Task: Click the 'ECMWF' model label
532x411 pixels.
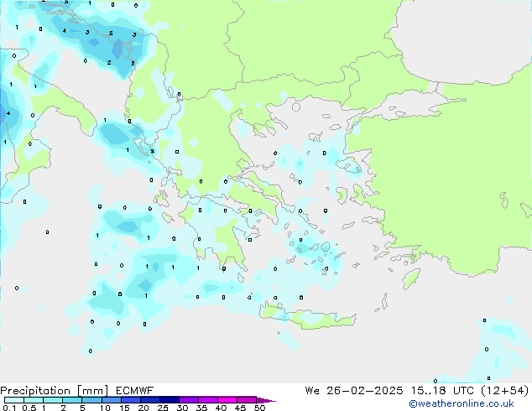Action: [135, 391]
